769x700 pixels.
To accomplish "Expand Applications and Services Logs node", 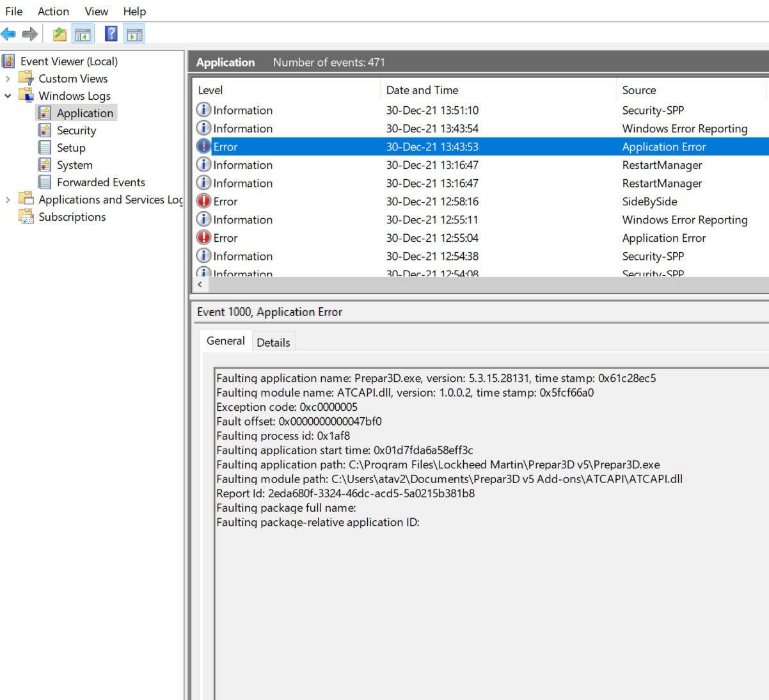I will click(8, 200).
